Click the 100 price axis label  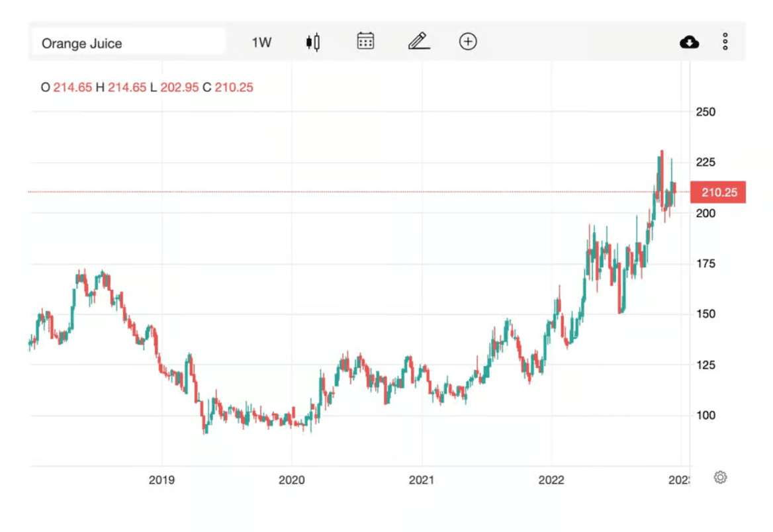coord(705,415)
